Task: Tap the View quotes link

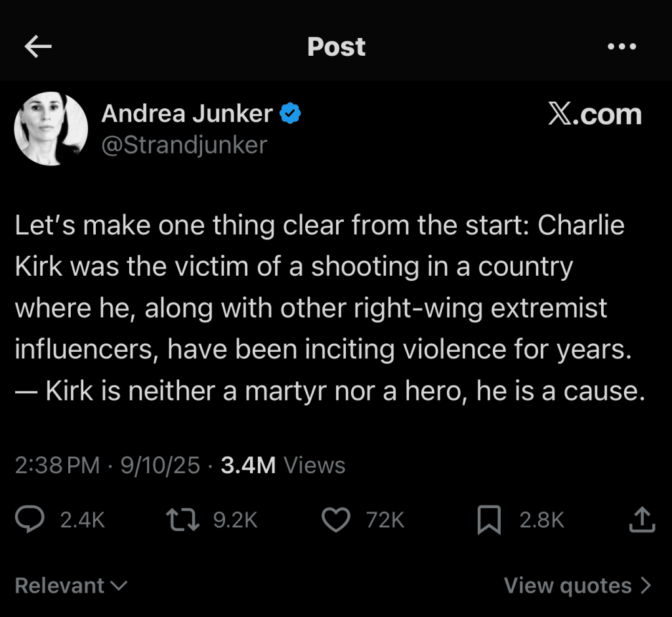Action: pos(568,585)
